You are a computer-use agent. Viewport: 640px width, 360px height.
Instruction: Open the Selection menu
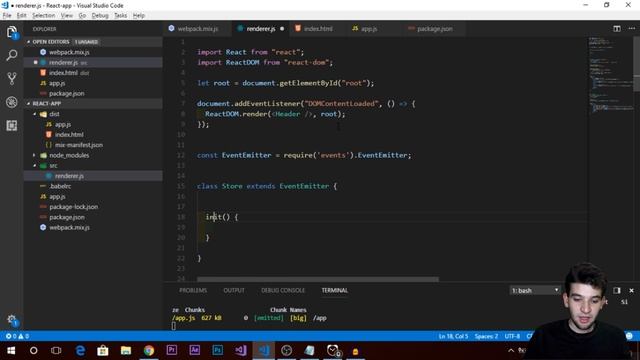pos(44,16)
